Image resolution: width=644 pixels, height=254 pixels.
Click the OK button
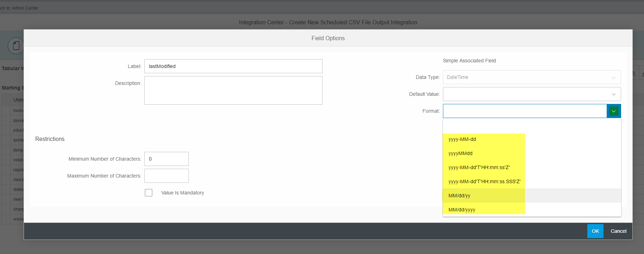595,231
